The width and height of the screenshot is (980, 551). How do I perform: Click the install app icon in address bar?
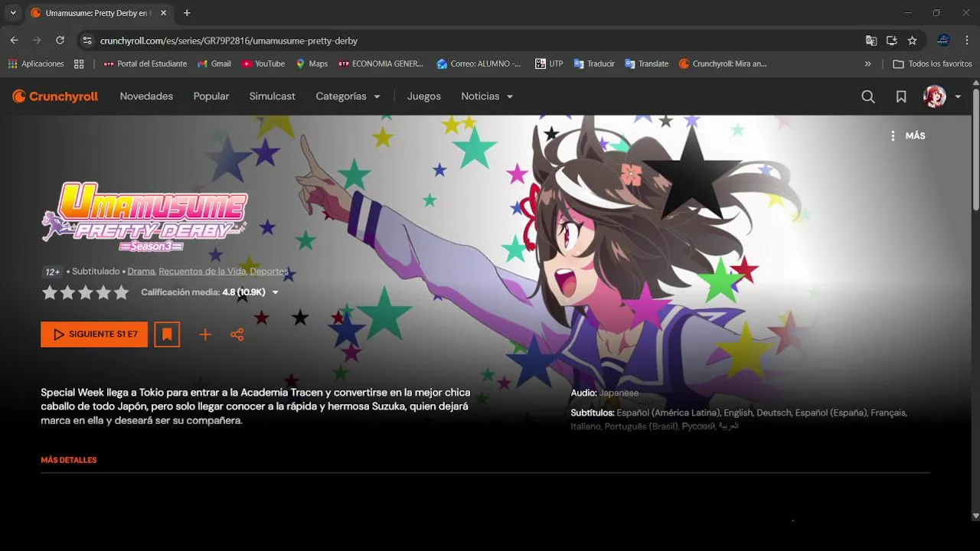click(x=892, y=41)
